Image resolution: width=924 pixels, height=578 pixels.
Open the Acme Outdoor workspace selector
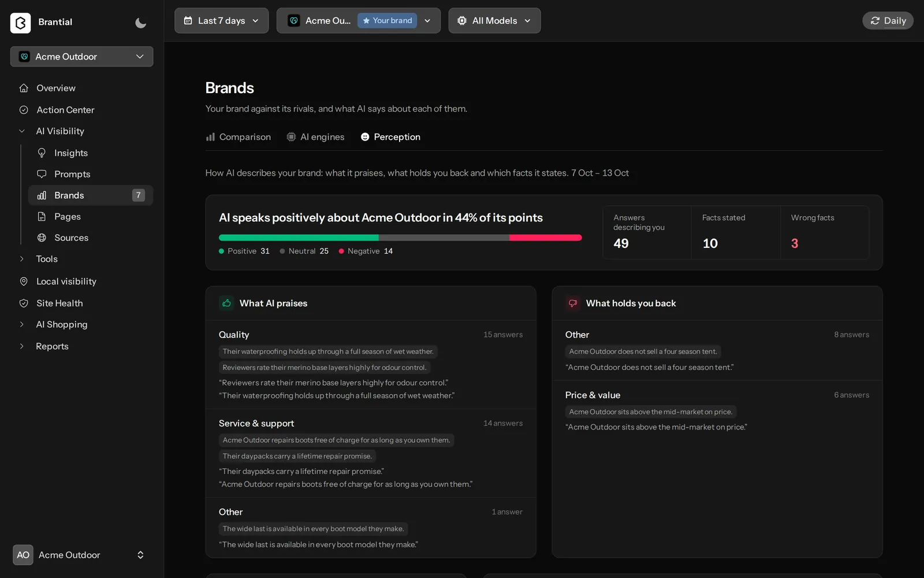(81, 57)
